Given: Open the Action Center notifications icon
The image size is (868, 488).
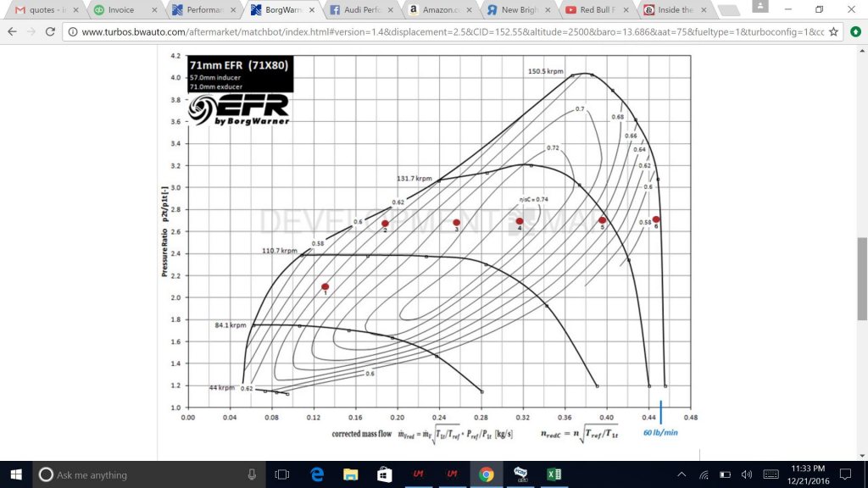Looking at the screenshot, I should pyautogui.click(x=845, y=474).
